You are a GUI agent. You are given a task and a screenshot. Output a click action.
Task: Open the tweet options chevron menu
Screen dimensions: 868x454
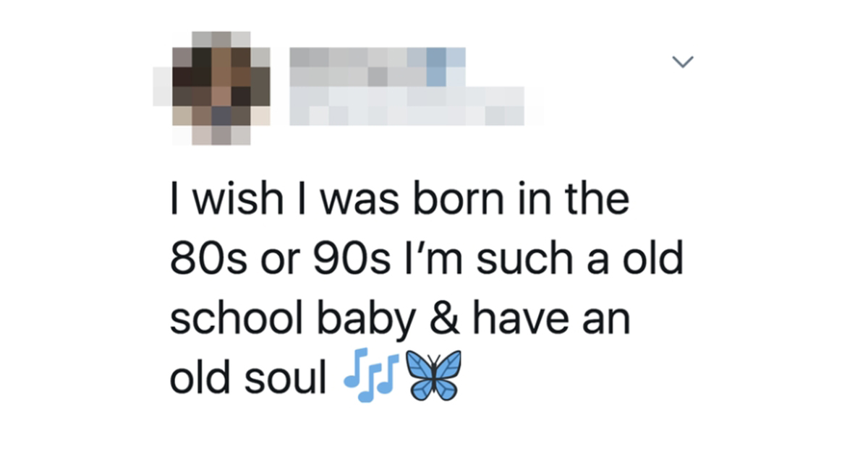683,62
